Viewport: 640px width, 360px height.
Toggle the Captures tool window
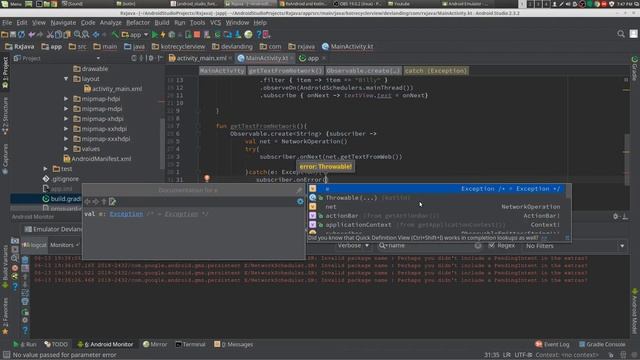tap(5, 159)
